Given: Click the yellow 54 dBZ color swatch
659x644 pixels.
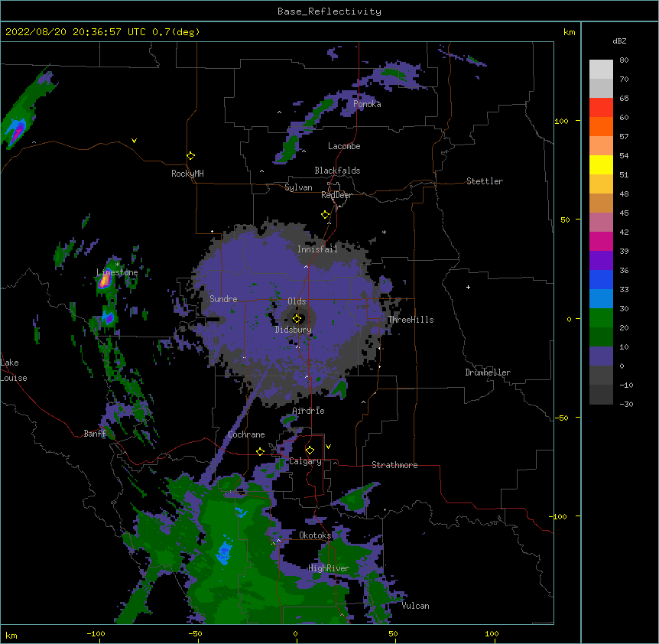Looking at the screenshot, I should pos(601,164).
